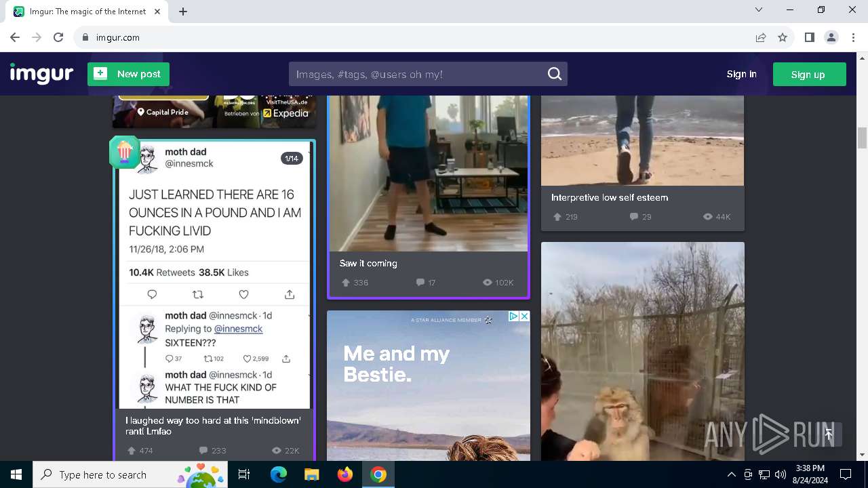Click the Expedia Capital Pride ad
Screen dimensions: 868x488
coord(214,111)
